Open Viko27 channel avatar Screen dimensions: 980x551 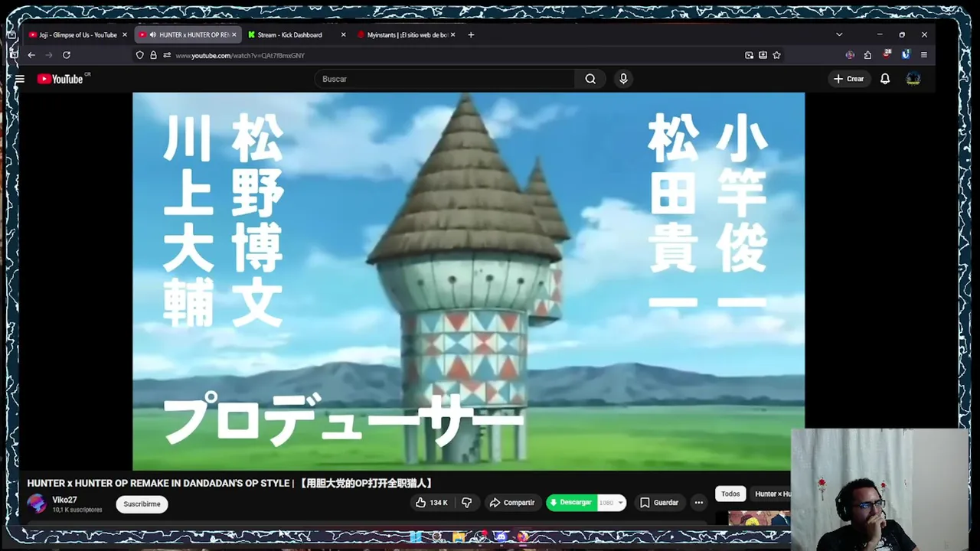[37, 504]
